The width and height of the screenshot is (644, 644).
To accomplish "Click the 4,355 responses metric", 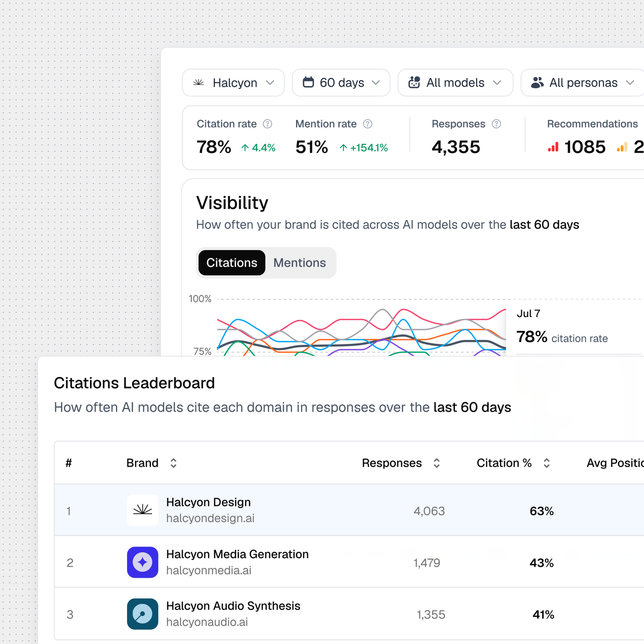I will (456, 147).
